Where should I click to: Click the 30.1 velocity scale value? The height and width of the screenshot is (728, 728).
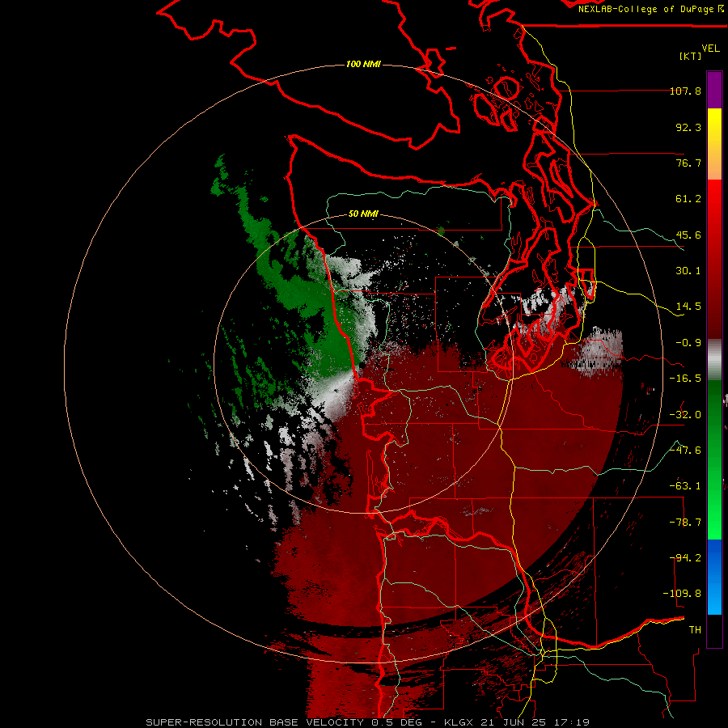coord(688,271)
